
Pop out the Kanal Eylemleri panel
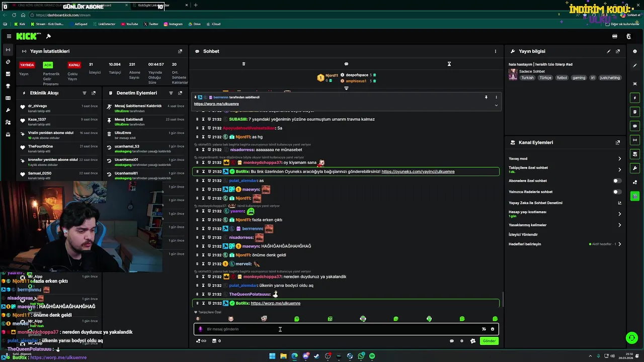(x=618, y=143)
